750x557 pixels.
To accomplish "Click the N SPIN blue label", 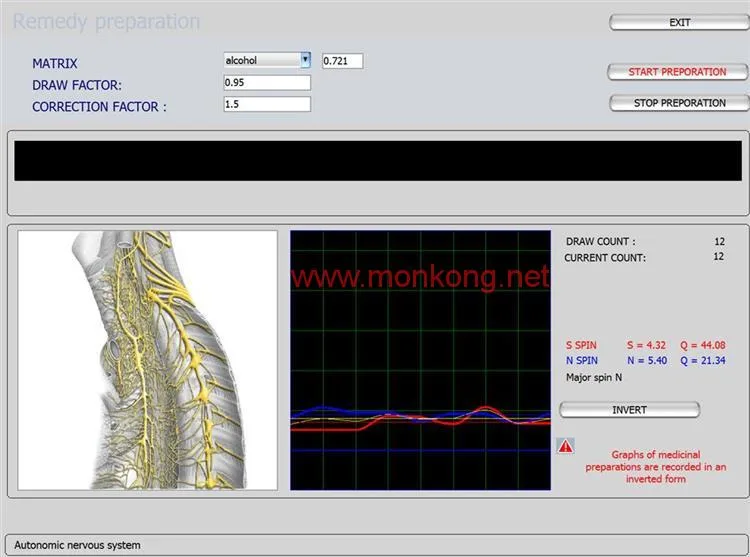I will (582, 360).
